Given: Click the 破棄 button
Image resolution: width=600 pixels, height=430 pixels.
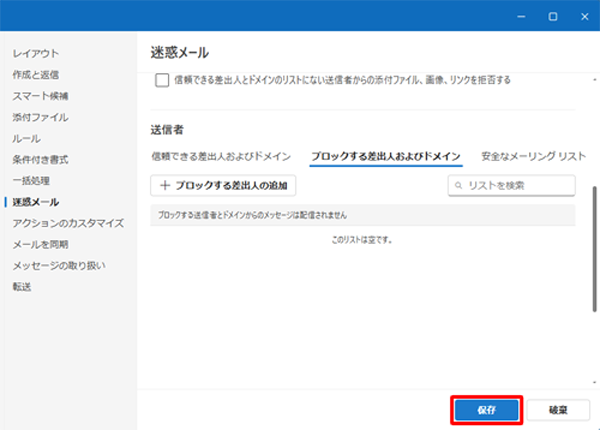Looking at the screenshot, I should [x=558, y=410].
